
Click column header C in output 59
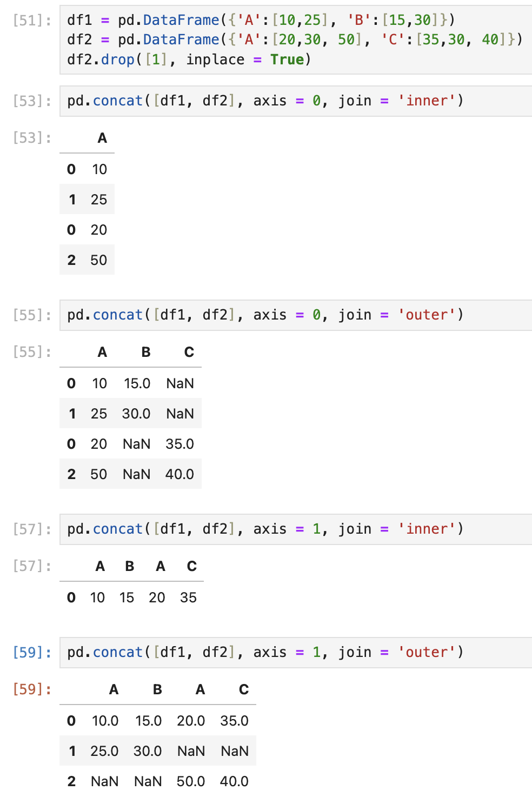(244, 690)
